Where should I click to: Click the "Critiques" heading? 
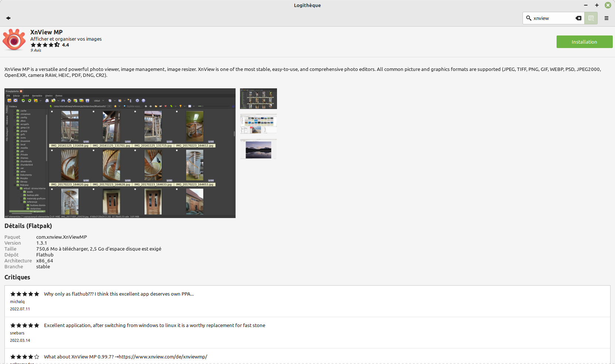tap(17, 277)
